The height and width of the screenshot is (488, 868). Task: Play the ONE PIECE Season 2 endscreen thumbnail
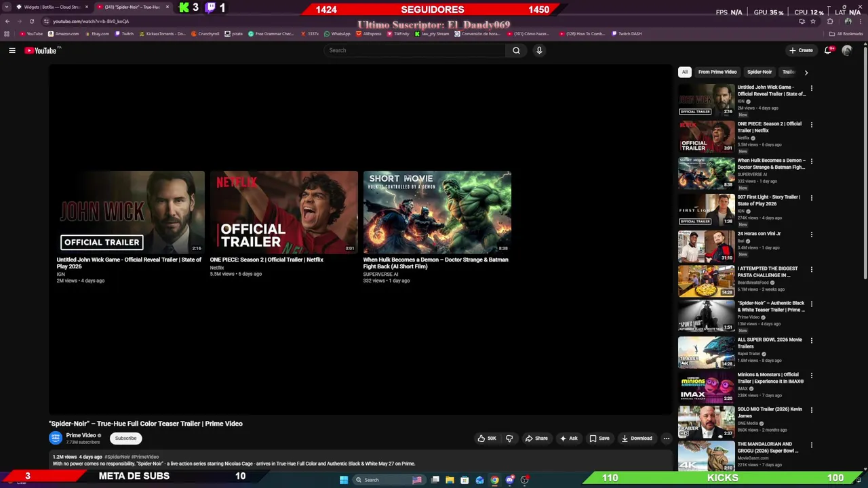pyautogui.click(x=283, y=212)
